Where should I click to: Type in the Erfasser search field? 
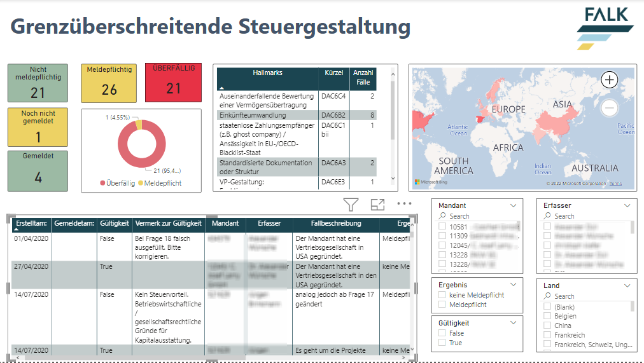tap(587, 216)
